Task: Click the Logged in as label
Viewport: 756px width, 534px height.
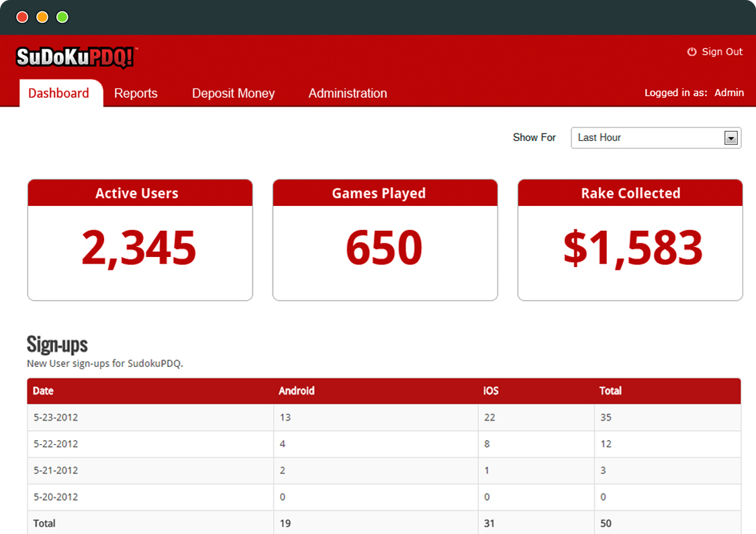Action: 675,93
